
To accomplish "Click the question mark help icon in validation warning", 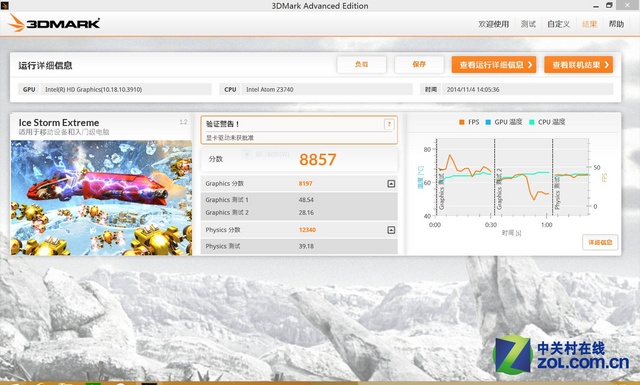I will (x=389, y=125).
